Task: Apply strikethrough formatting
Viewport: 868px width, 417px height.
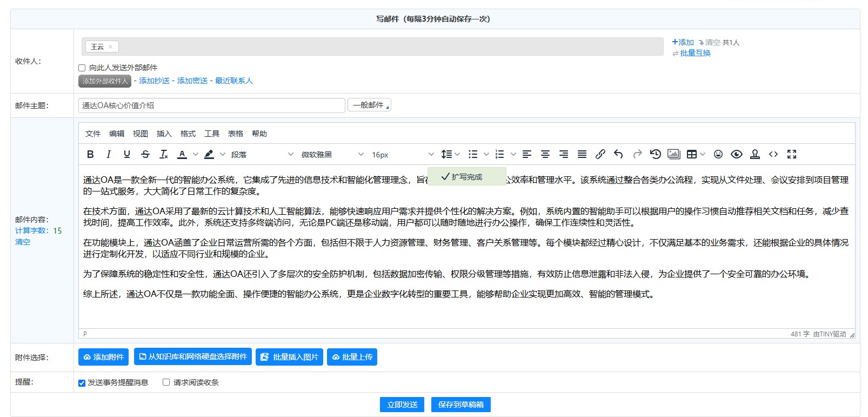Action: pos(145,154)
